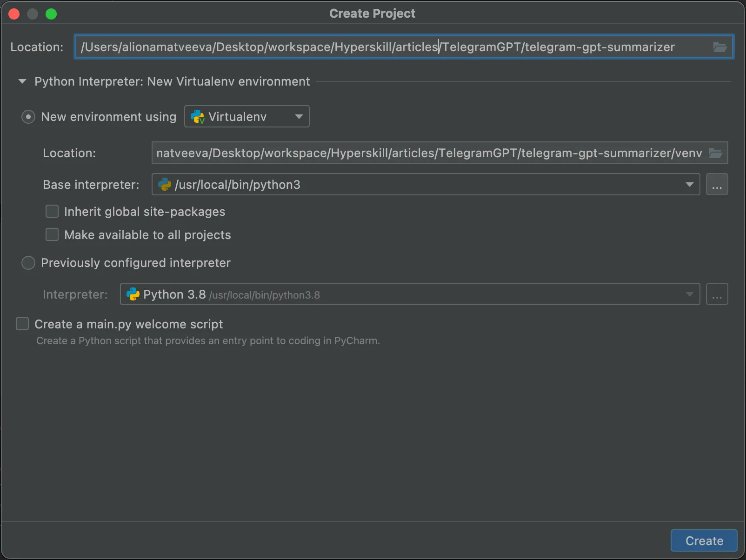This screenshot has width=746, height=560.
Task: Click the venv Location path field
Action: click(419, 153)
